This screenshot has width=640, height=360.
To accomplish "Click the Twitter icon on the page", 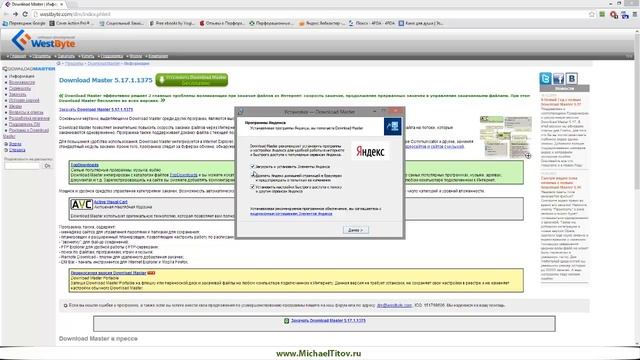I will (x=545, y=78).
